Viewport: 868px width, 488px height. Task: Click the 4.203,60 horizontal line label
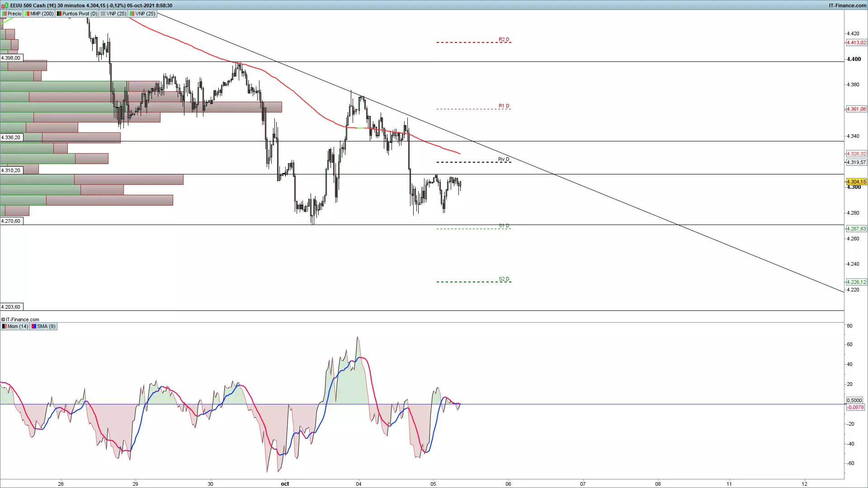11,307
